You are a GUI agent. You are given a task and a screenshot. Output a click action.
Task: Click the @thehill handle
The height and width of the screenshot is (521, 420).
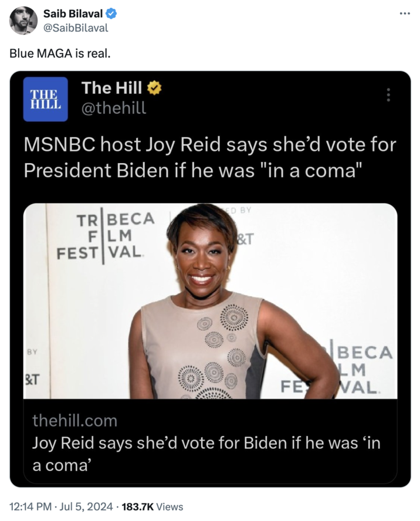114,108
